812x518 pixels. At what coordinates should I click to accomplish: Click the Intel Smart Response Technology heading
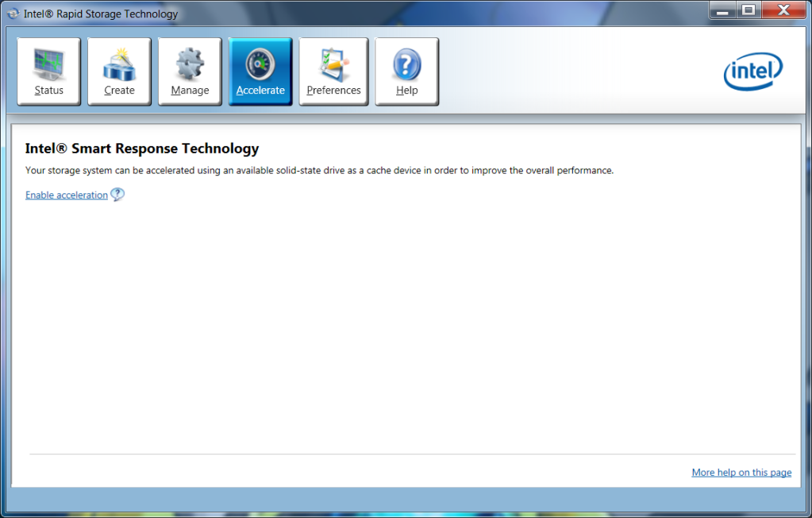(x=142, y=149)
